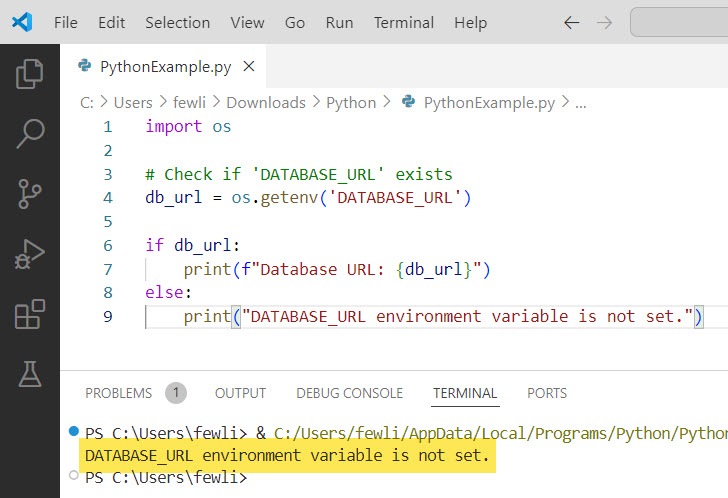Click line number 9 in the gutter
This screenshot has width=728, height=498.
click(108, 317)
